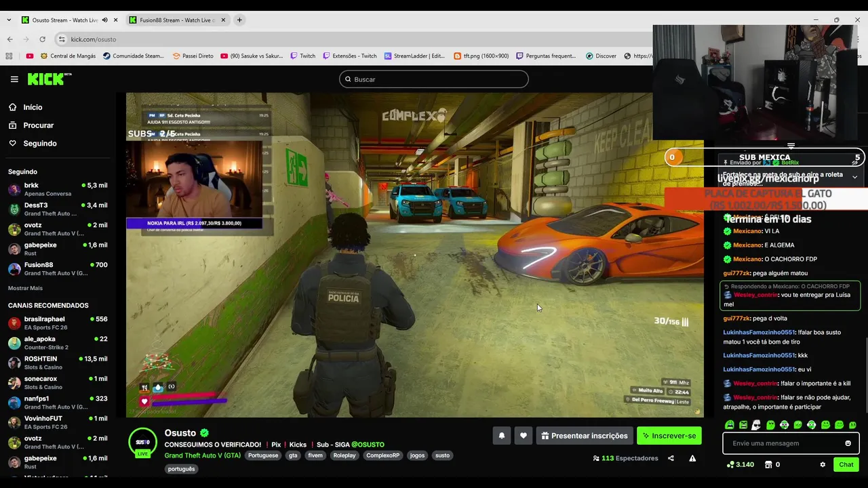Toggle stream notifications bell button
868x488 pixels.
tap(502, 436)
